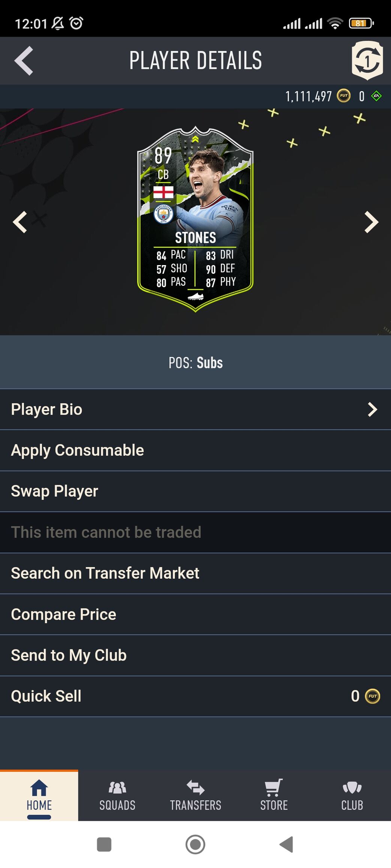Tap Search on Transfer Market
Screen dimensions: 391x868
tap(195, 573)
